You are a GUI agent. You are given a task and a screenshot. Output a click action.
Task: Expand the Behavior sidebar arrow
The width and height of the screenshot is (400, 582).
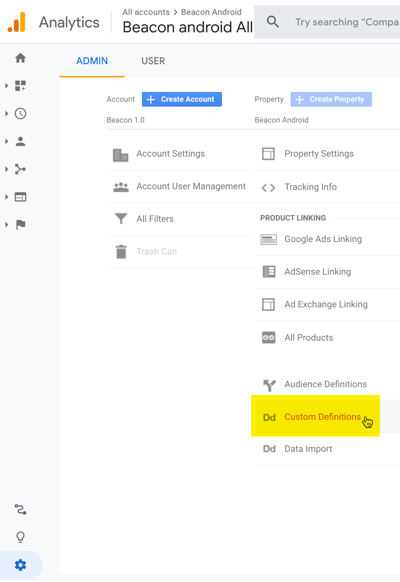click(x=6, y=197)
